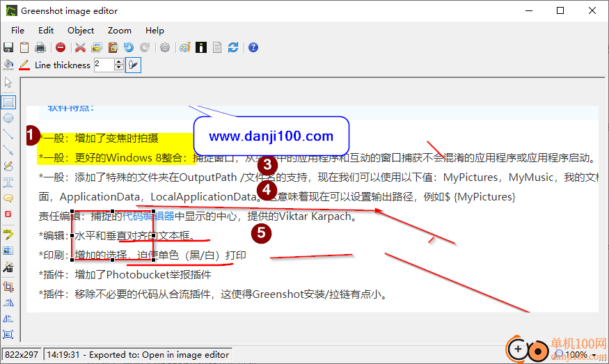Select the obfuscate blur tool
This screenshot has width=609, height=364.
(8, 251)
